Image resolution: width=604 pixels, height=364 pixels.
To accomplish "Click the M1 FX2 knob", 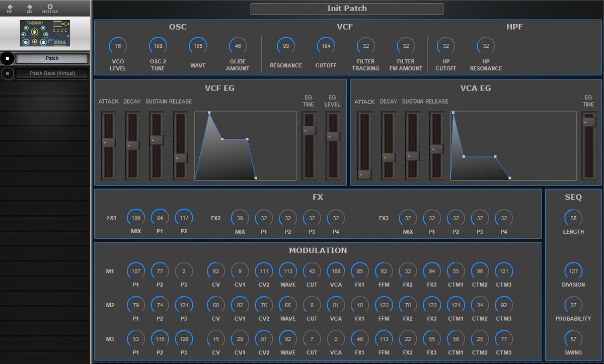I will click(x=408, y=271).
